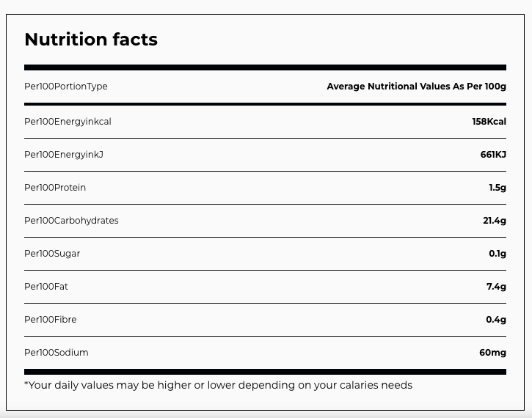
Task: Select the Per100Carbohydrates label
Action: pos(71,221)
